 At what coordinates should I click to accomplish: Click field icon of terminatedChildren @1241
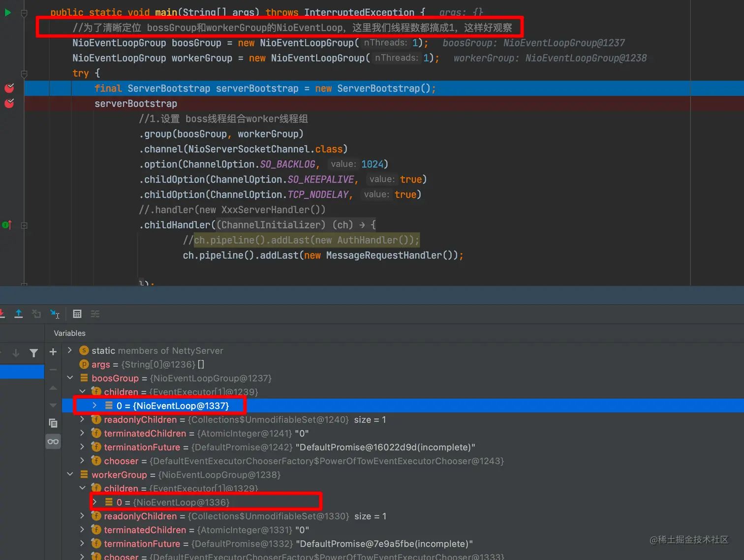pyautogui.click(x=96, y=433)
